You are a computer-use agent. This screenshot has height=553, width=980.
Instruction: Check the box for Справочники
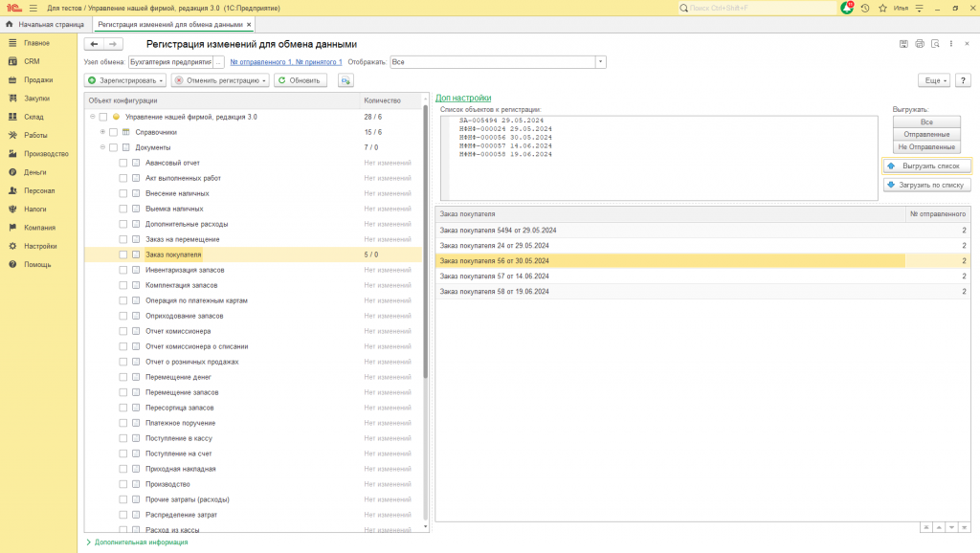pos(113,132)
